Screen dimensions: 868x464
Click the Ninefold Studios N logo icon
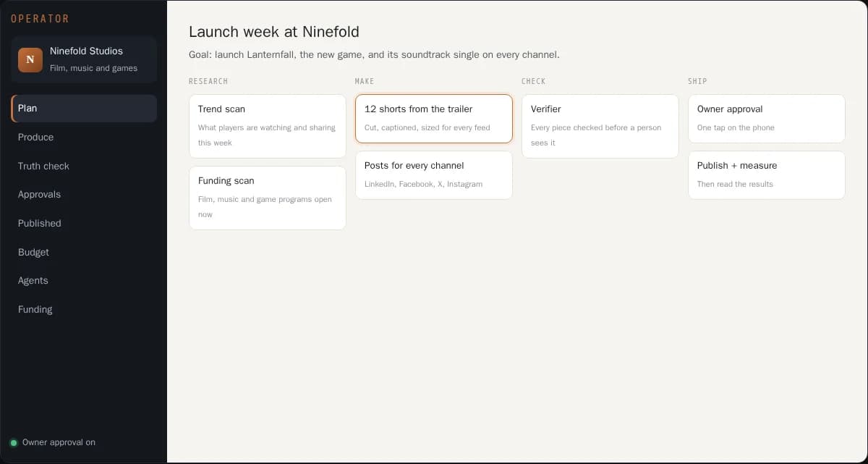click(30, 59)
